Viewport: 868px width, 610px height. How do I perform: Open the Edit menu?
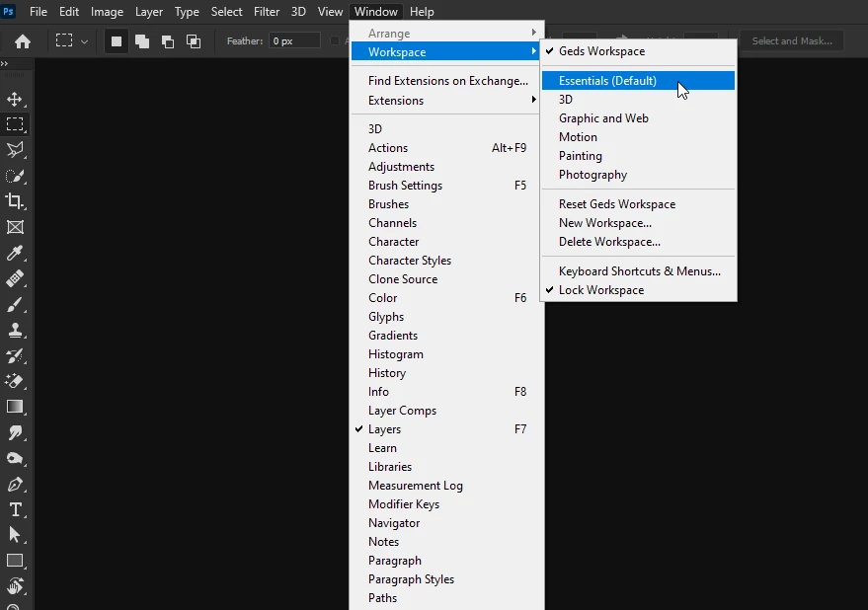coord(69,12)
